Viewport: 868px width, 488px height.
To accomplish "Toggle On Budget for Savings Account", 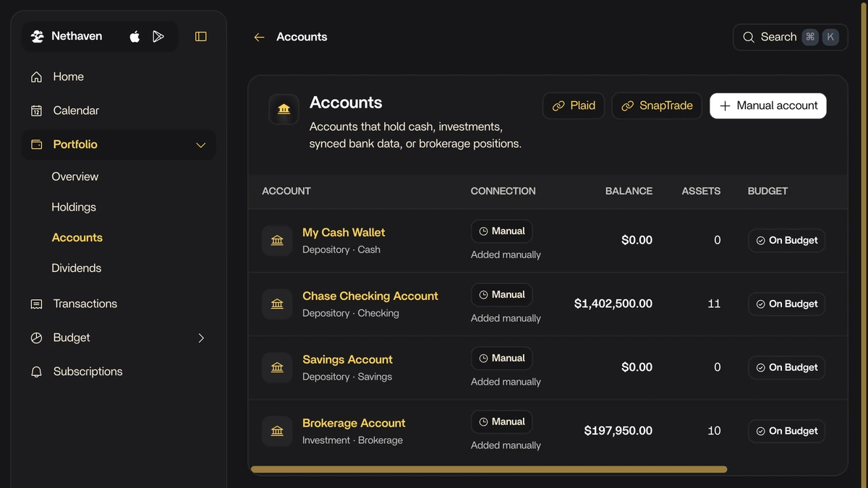I will (786, 368).
